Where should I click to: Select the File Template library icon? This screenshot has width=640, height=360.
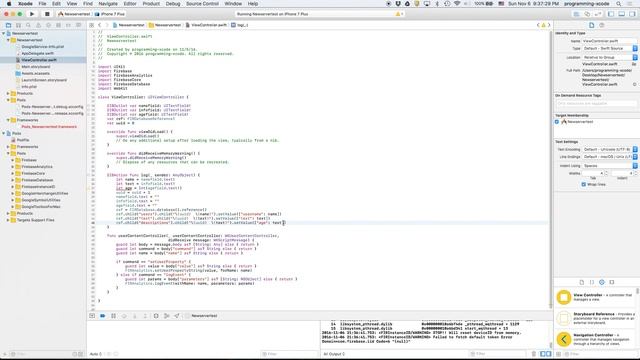point(582,282)
